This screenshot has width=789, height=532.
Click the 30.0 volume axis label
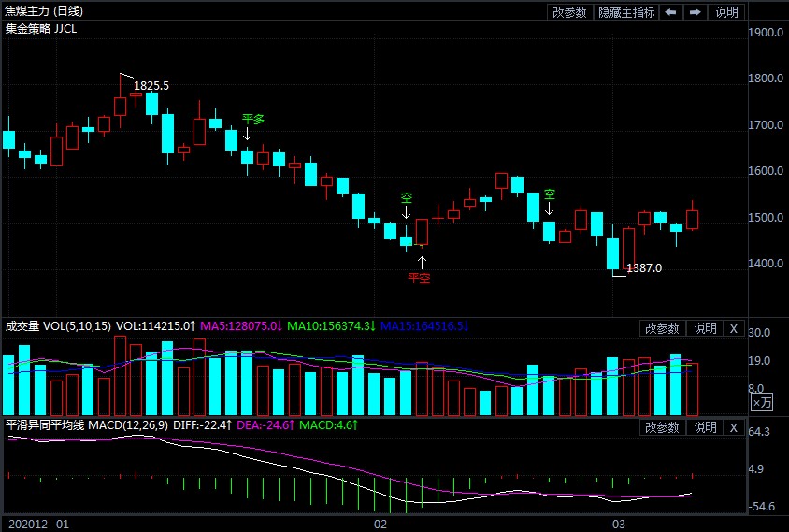coord(759,333)
